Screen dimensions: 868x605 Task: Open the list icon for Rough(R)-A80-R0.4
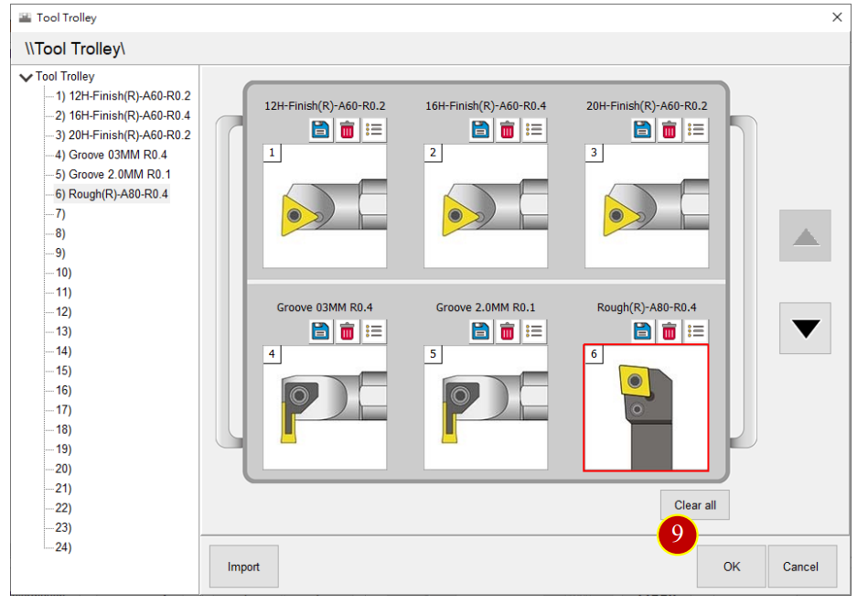(695, 331)
